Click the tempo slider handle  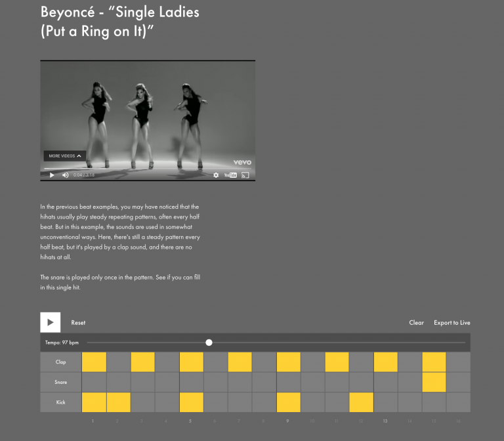(209, 343)
